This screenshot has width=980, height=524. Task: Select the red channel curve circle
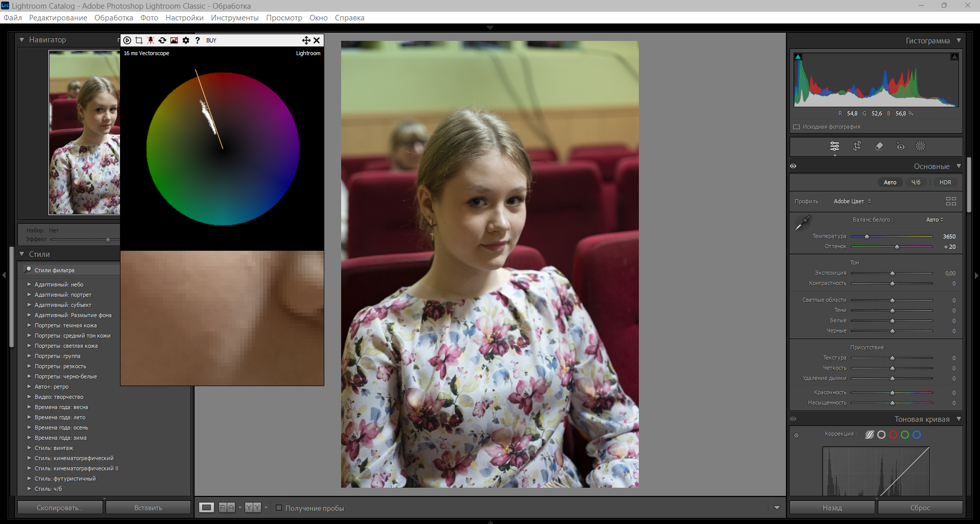(x=893, y=435)
